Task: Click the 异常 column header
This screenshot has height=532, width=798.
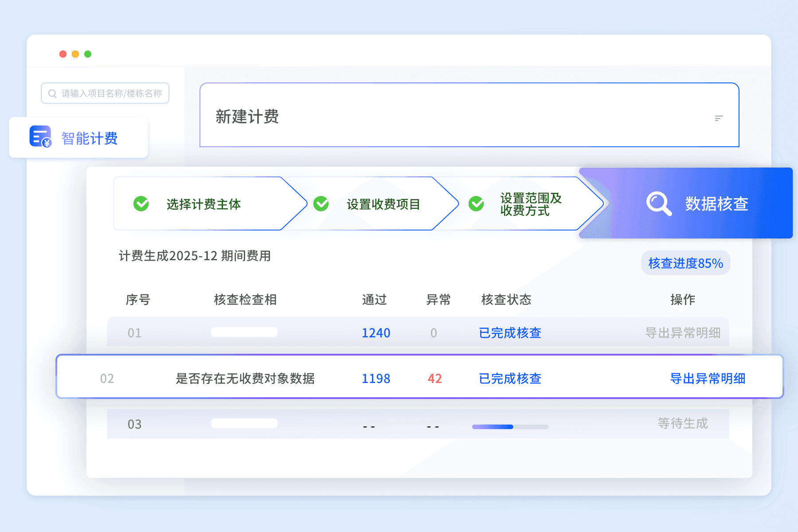Action: [438, 300]
